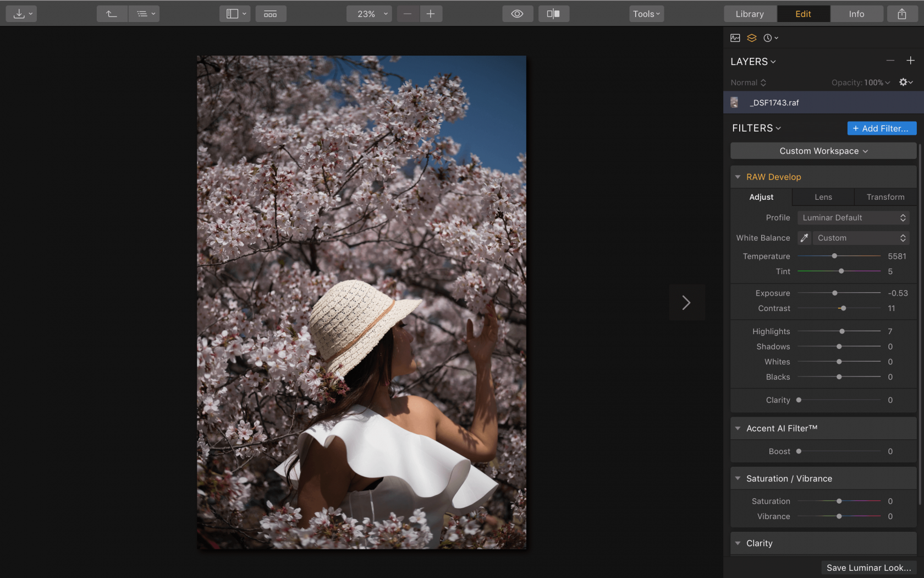Open the 23% zoom level dropdown

369,14
